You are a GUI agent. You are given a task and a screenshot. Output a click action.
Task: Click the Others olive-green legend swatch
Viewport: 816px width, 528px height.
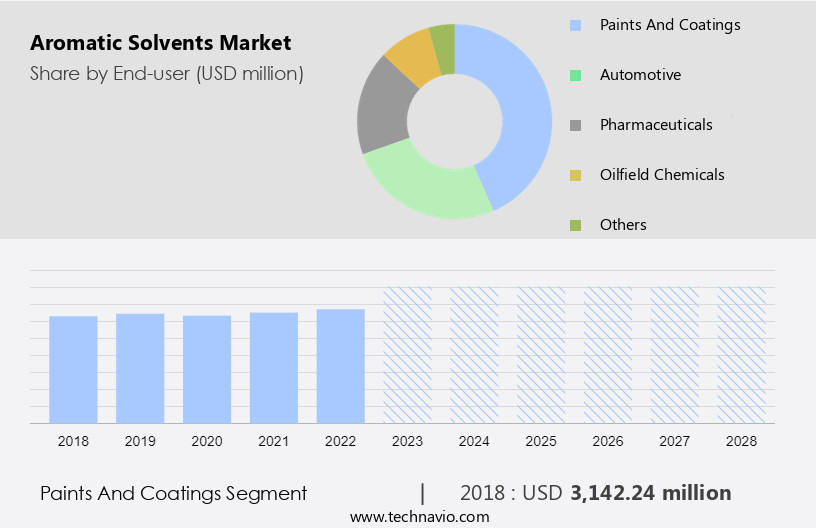575,225
